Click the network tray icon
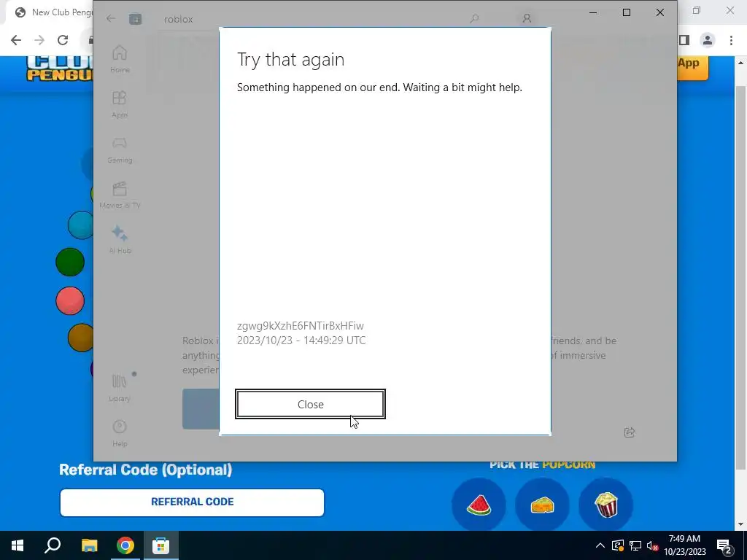Image resolution: width=747 pixels, height=560 pixels. pos(635,545)
